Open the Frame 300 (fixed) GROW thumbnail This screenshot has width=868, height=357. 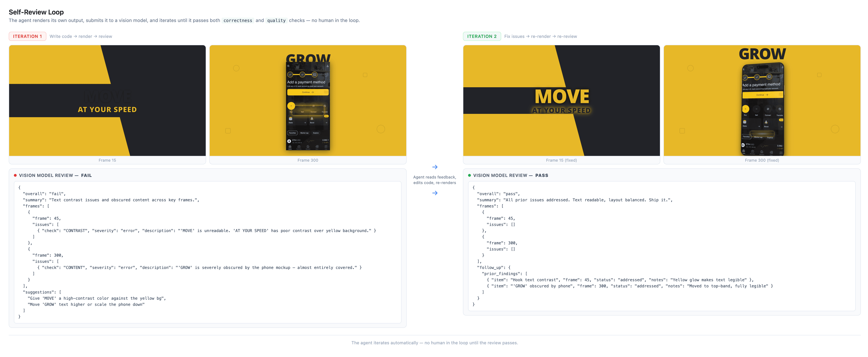point(762,101)
